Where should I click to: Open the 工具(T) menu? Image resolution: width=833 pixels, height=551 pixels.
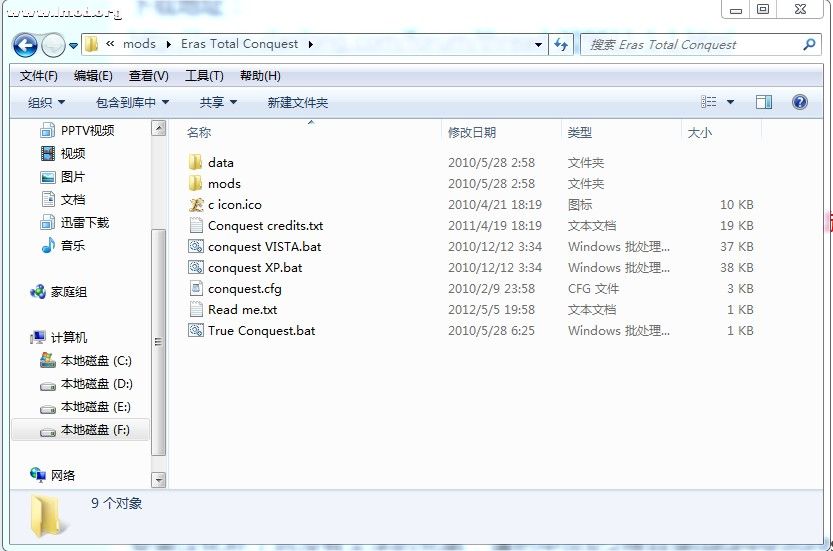click(204, 76)
